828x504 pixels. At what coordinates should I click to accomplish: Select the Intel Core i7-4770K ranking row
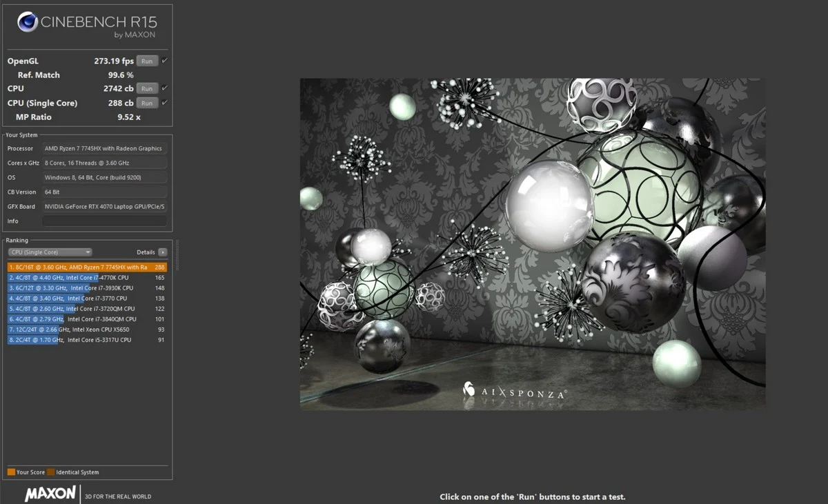click(87, 277)
